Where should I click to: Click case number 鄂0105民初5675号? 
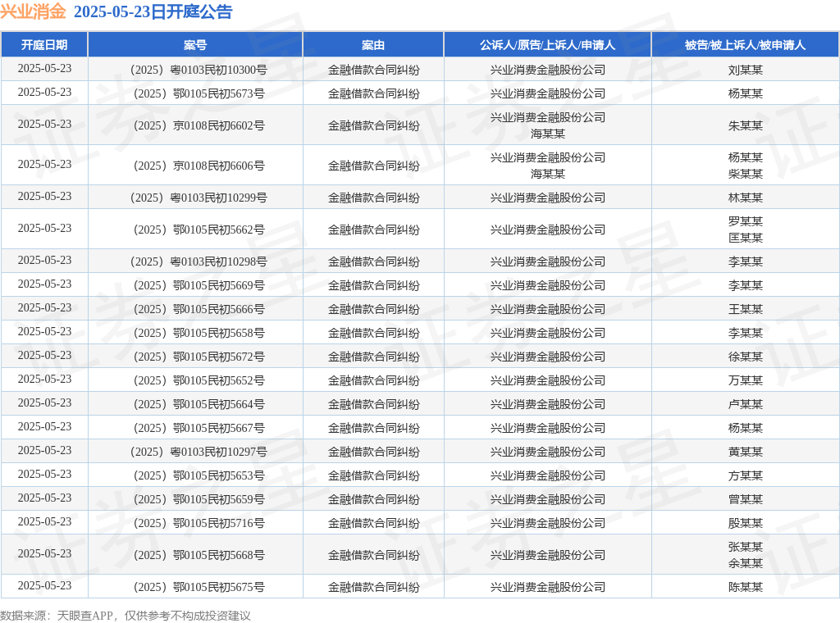[x=199, y=587]
